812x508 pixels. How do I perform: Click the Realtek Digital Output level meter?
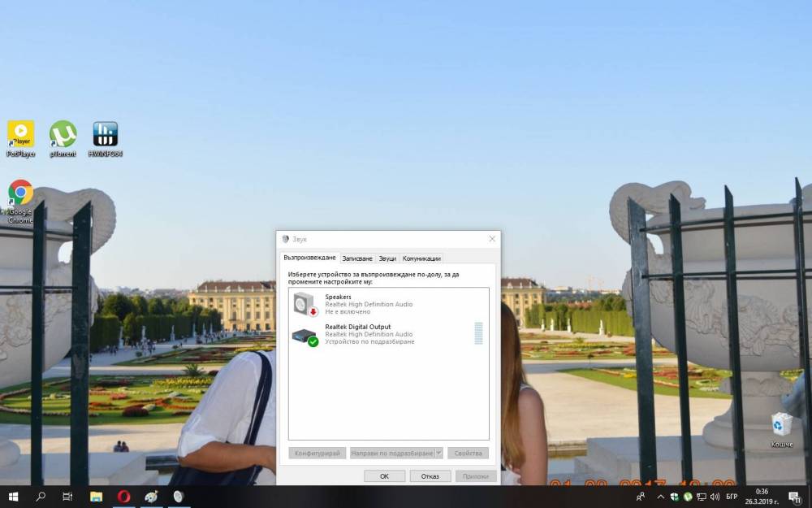coord(478,333)
